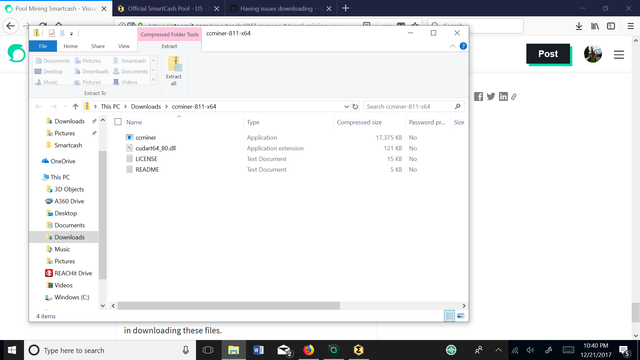Open REACHit Drive in sidebar

coord(73,273)
